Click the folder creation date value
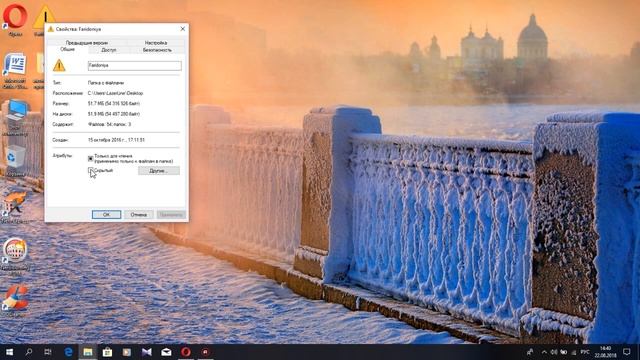640x360 pixels. coord(116,140)
